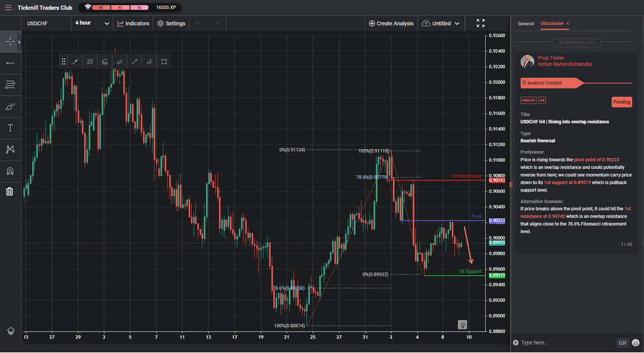Click the 1st Resistance line label
Screen dimensions: 644x353
(x=466, y=176)
